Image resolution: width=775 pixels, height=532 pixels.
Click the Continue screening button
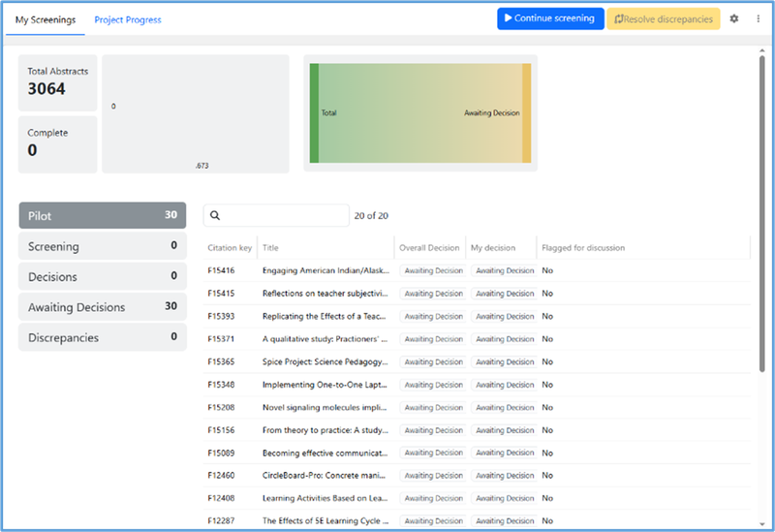coord(550,18)
